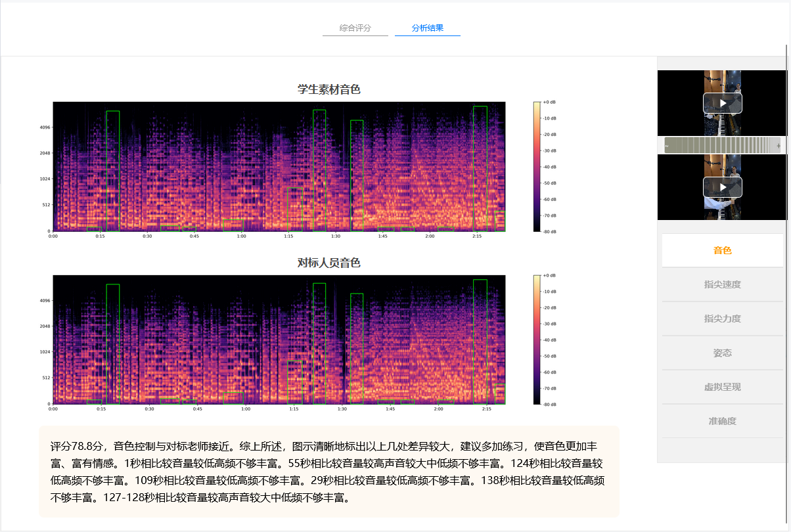The height and width of the screenshot is (532, 791).
Task: Play the lower reference performance video
Action: (722, 187)
